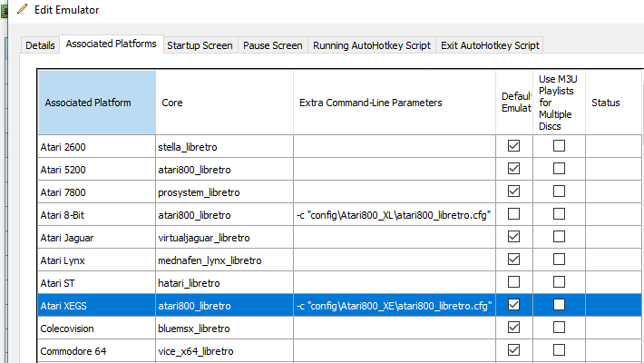Click Extra Command-Line Parameters column header
This screenshot has height=363, width=644.
click(395, 103)
